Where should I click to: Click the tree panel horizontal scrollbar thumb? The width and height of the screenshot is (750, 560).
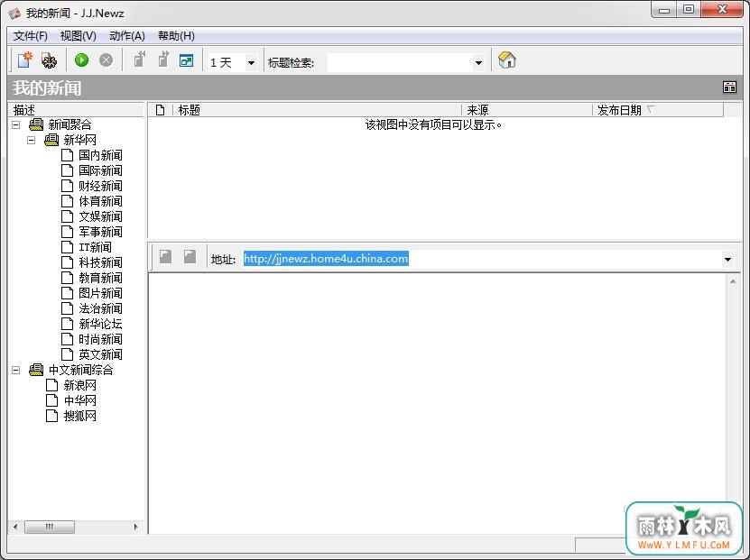(x=50, y=527)
